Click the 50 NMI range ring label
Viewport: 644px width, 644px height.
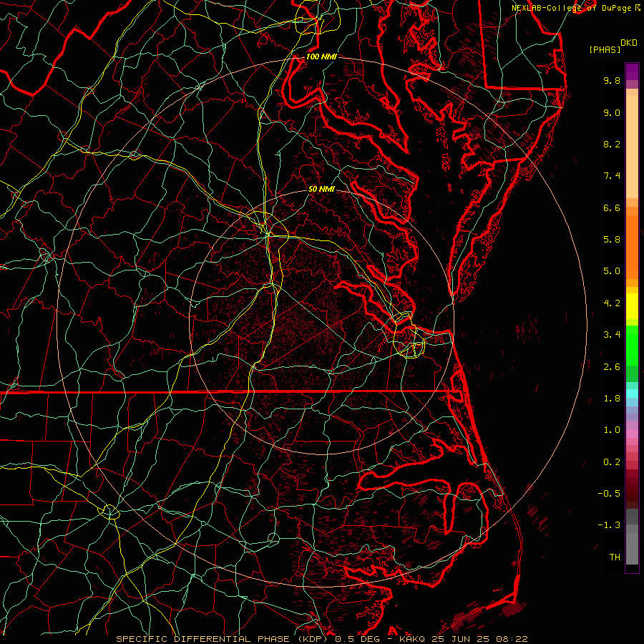point(321,189)
